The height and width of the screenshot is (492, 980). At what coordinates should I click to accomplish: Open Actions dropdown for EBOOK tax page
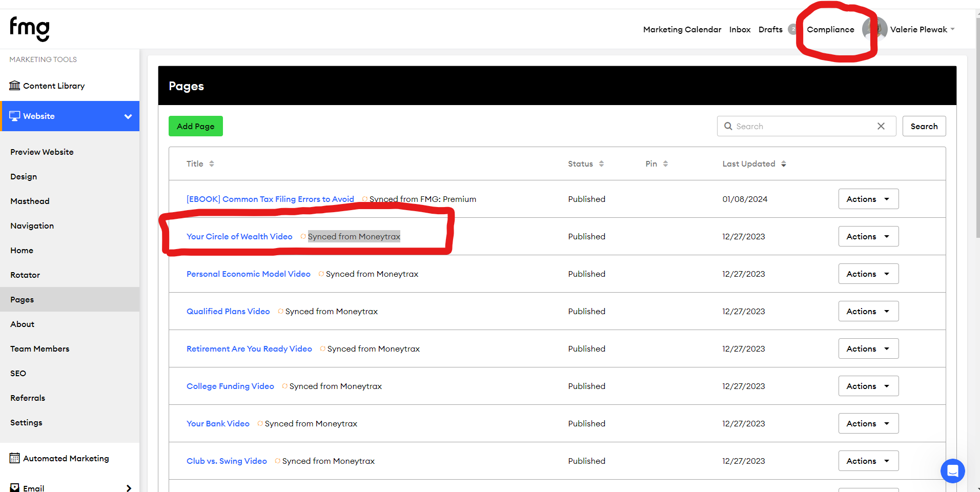[868, 199]
